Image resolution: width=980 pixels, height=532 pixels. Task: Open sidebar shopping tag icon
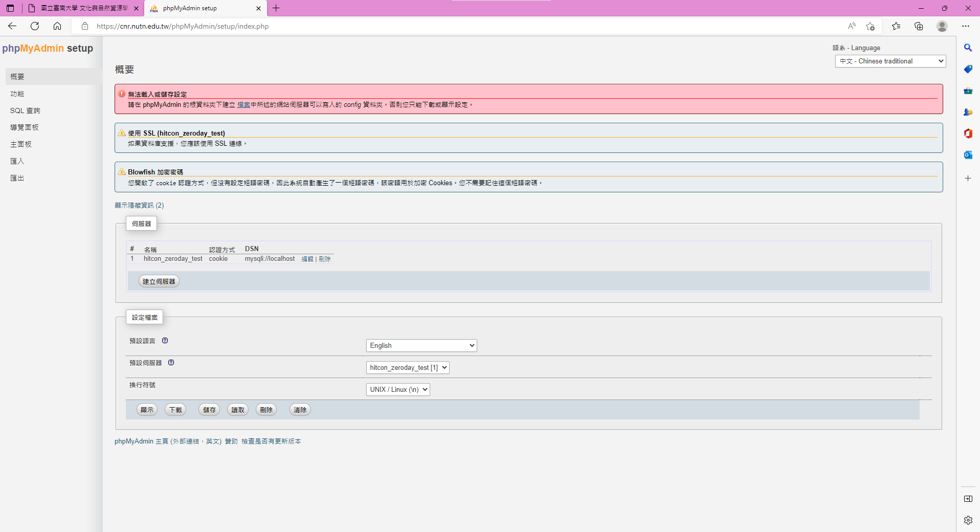pos(968,69)
